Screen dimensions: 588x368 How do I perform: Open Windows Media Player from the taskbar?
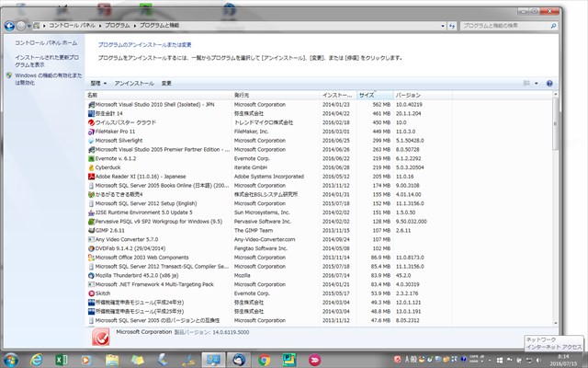(x=86, y=360)
